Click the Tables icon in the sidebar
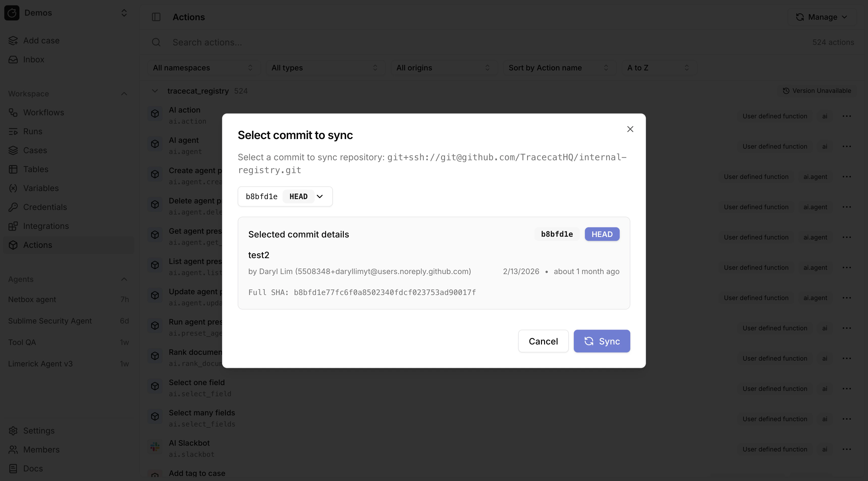868x481 pixels. 13,169
